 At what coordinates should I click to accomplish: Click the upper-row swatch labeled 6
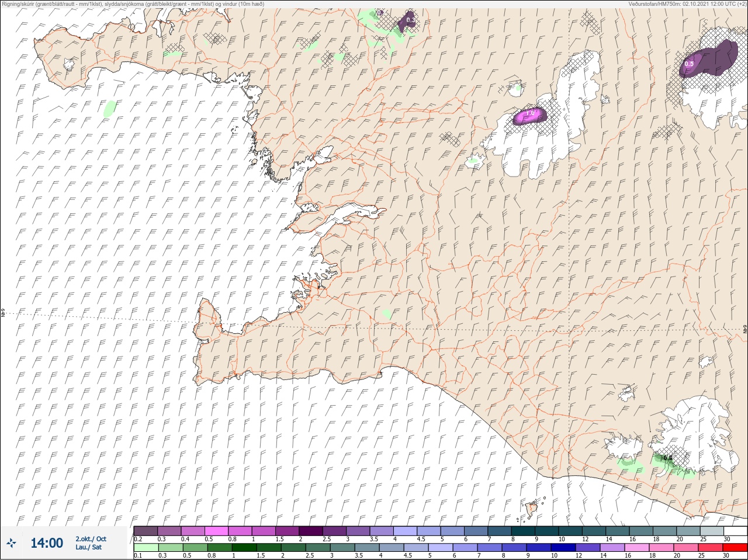coord(476,531)
